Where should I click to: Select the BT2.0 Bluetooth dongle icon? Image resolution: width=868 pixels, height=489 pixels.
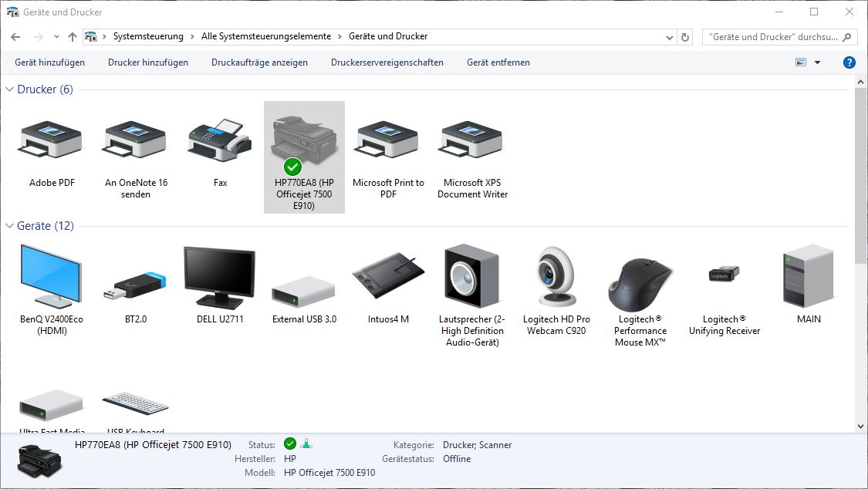136,285
